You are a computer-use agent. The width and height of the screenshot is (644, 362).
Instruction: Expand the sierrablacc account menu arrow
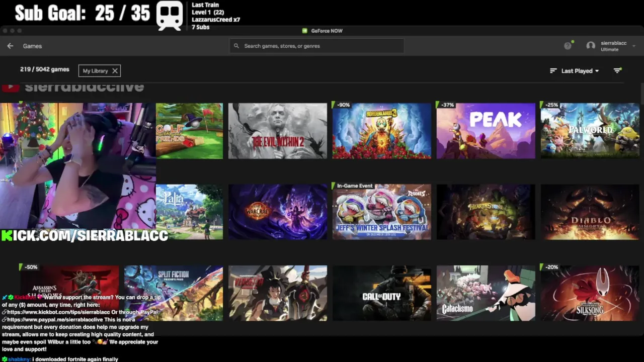(x=634, y=46)
